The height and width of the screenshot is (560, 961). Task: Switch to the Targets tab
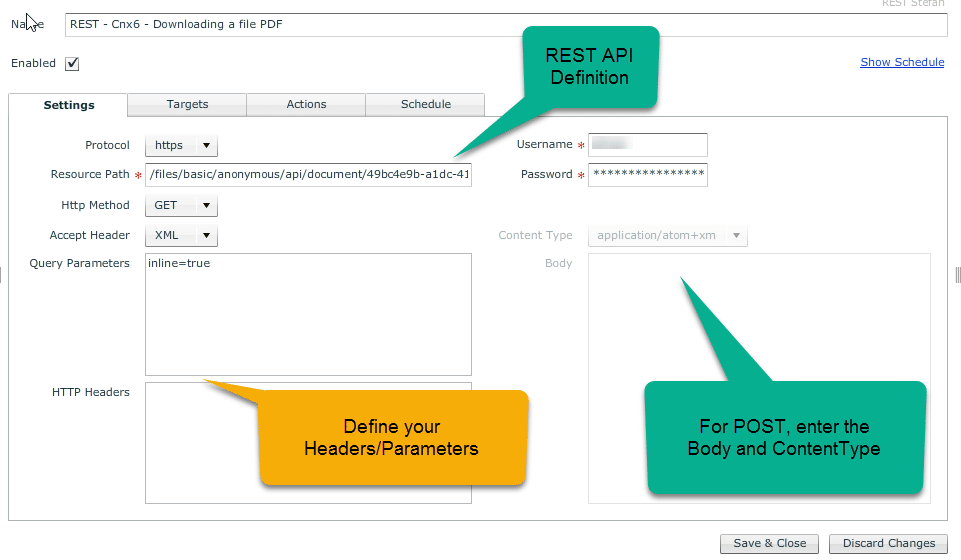tap(187, 104)
